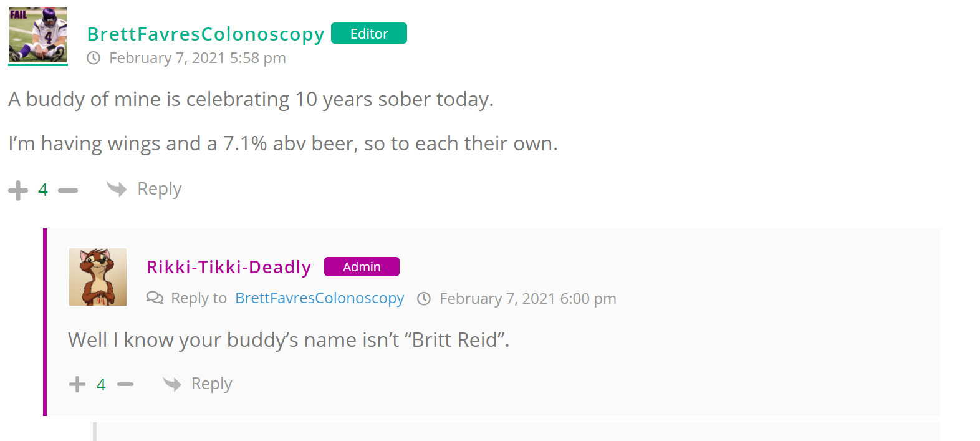Open Rikki-Tikki-Deadly's profile from the username

[229, 267]
